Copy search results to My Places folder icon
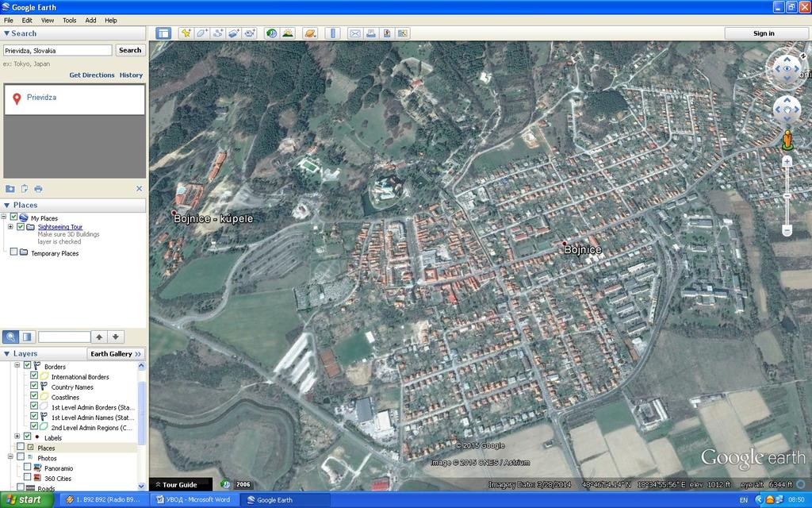This screenshot has height=508, width=812. 10,189
